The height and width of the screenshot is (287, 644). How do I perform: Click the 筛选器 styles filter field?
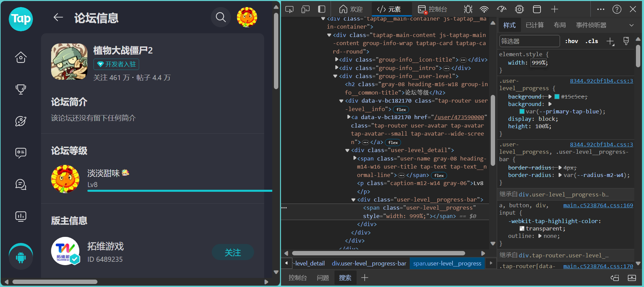530,41
